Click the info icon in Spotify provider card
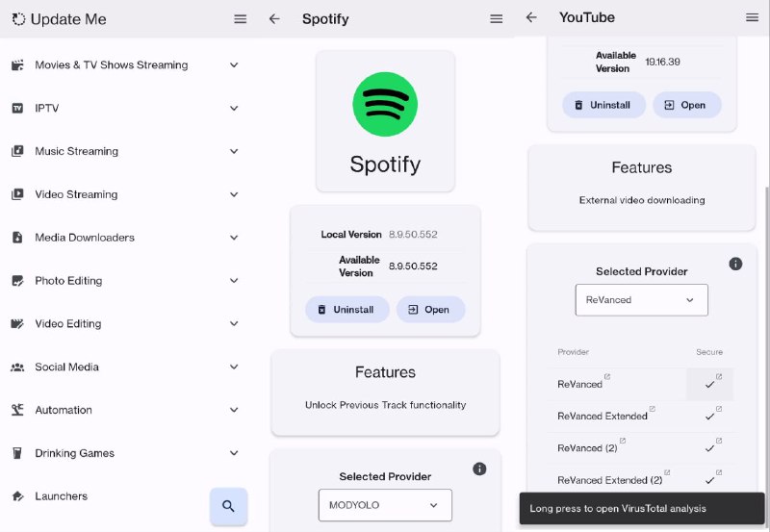This screenshot has height=532, width=770. tap(479, 469)
